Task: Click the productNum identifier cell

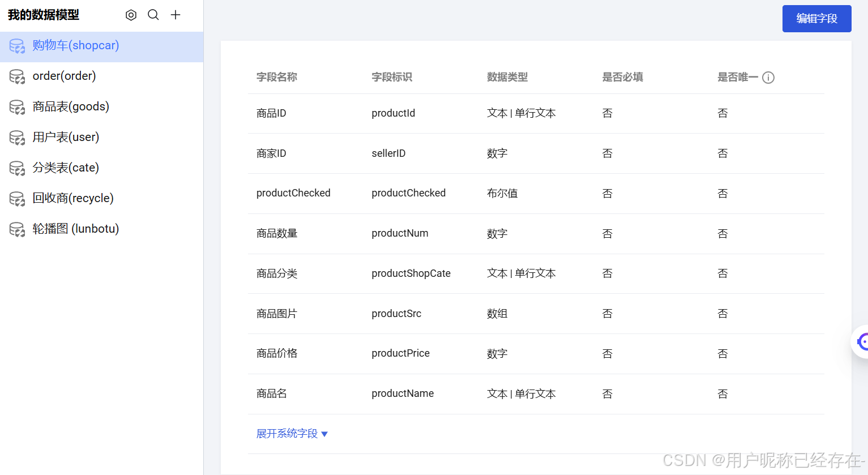Action: point(400,233)
